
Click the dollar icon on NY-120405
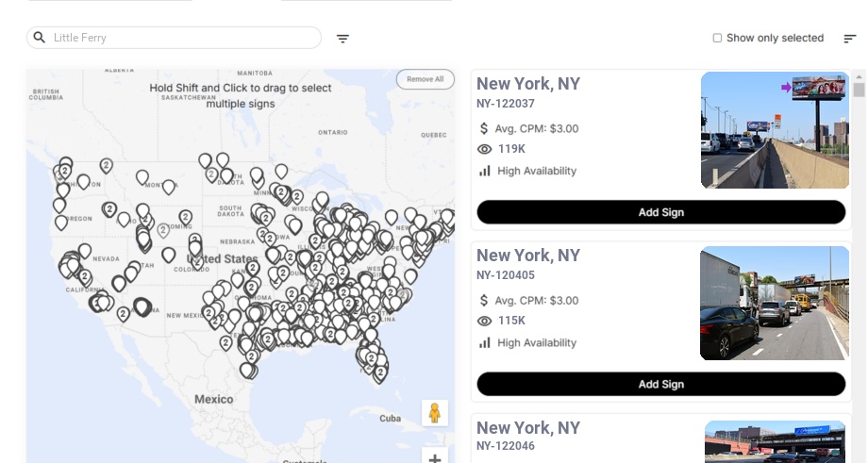(x=484, y=300)
